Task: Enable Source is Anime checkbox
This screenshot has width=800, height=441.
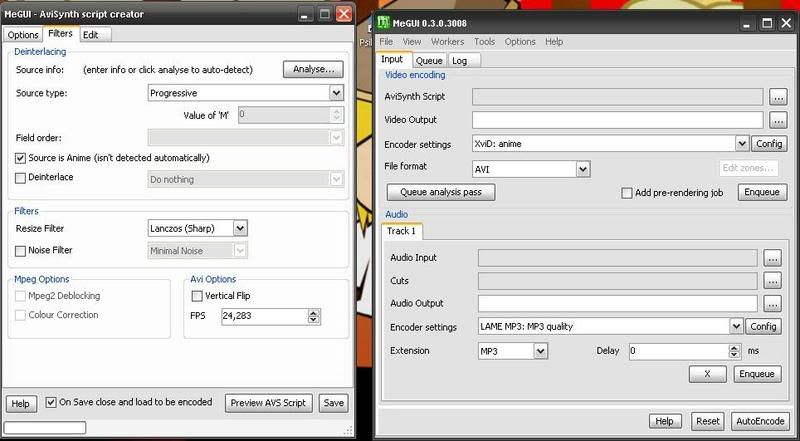Action: click(x=20, y=158)
